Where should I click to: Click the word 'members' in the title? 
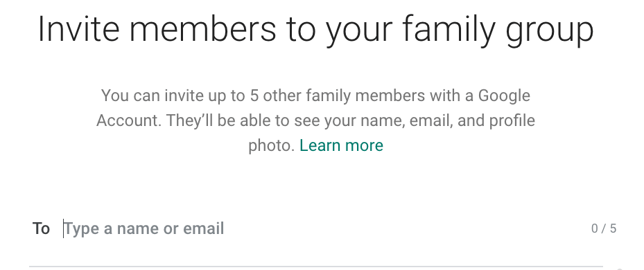[x=202, y=29]
